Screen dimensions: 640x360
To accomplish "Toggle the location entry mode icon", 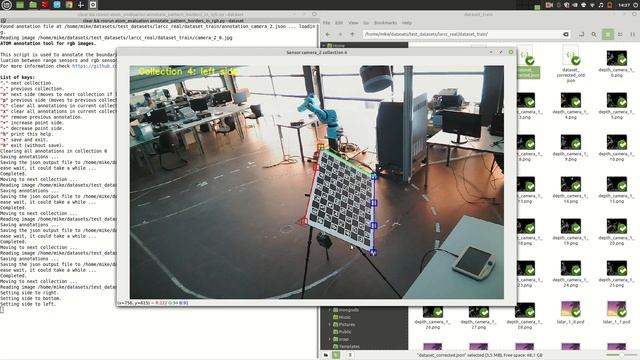I will (581, 34).
